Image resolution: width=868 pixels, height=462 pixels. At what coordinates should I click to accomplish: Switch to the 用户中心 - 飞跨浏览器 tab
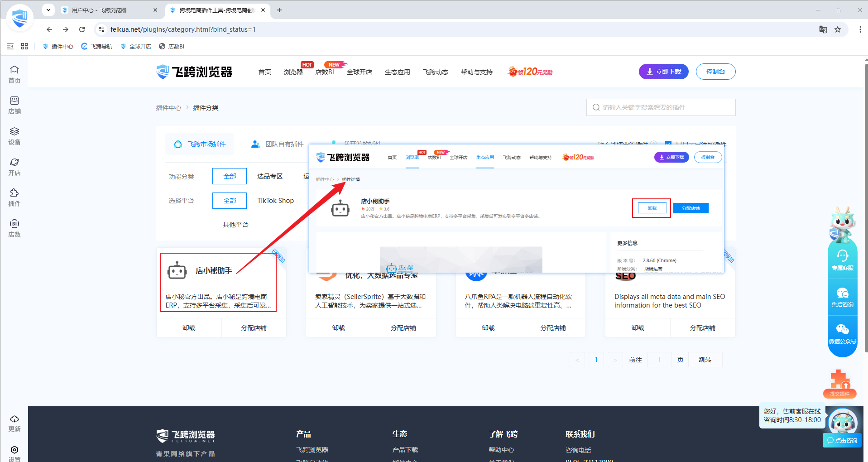(109, 10)
